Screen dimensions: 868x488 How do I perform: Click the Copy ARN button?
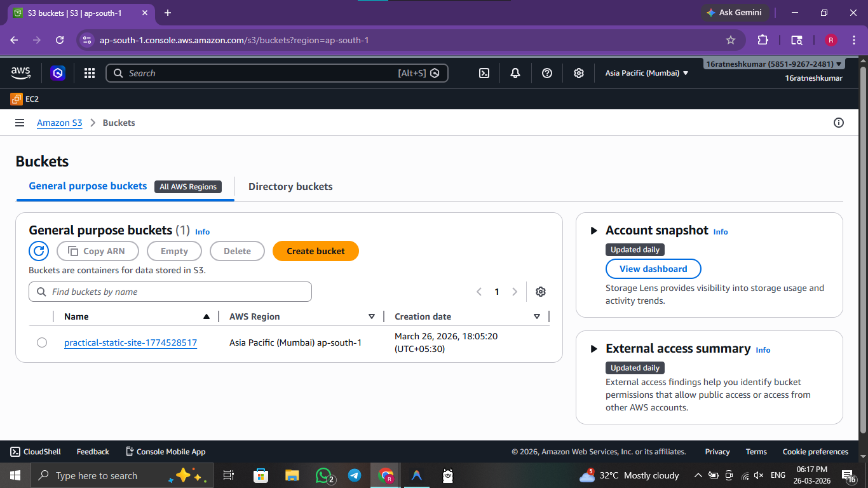pyautogui.click(x=97, y=251)
